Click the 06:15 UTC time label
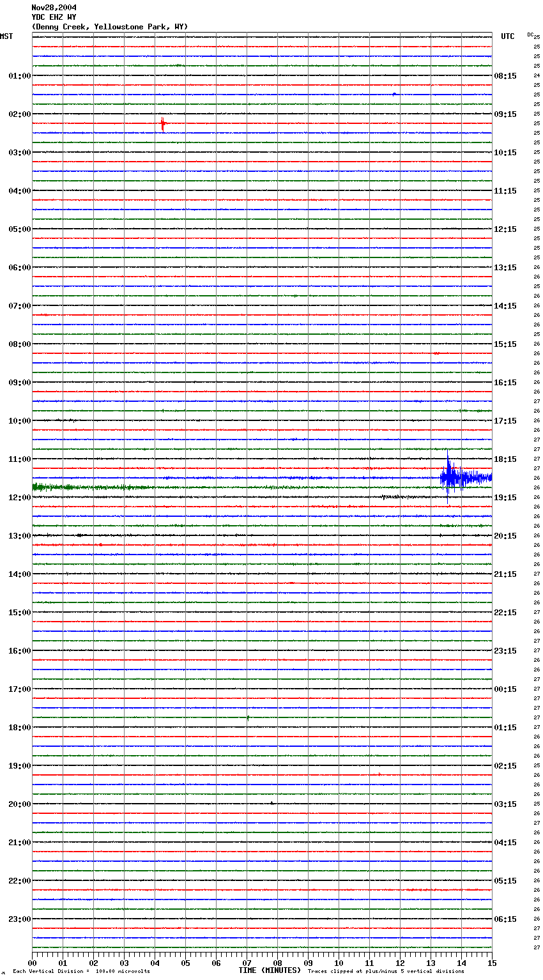The image size is (543, 980). click(x=505, y=919)
